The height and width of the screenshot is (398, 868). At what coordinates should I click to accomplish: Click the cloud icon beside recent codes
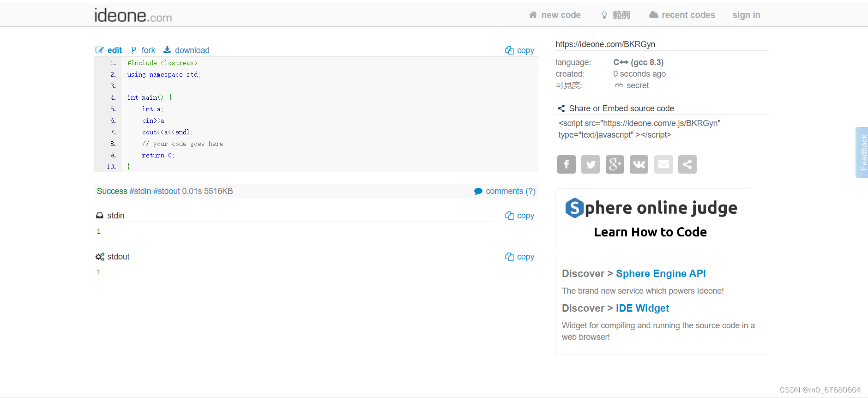pyautogui.click(x=653, y=15)
